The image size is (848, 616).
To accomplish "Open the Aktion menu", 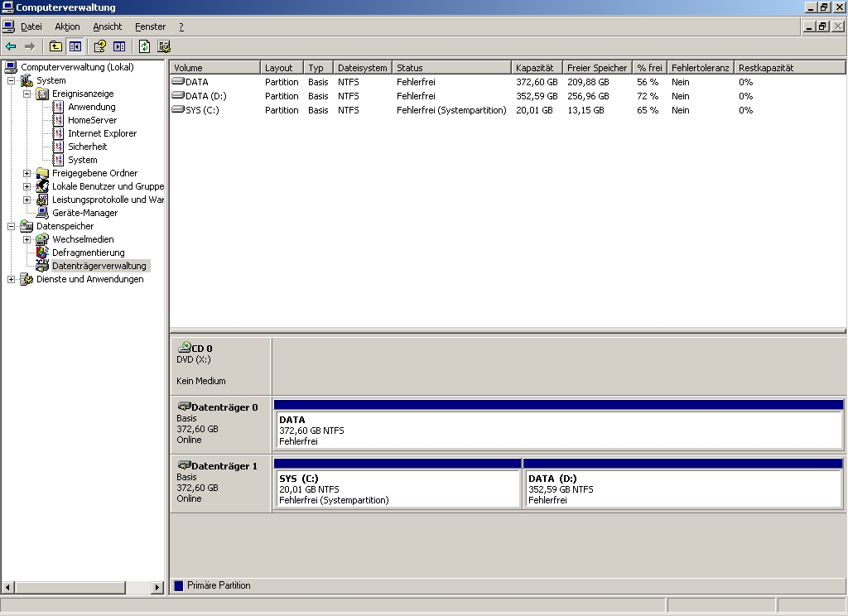I will point(67,26).
